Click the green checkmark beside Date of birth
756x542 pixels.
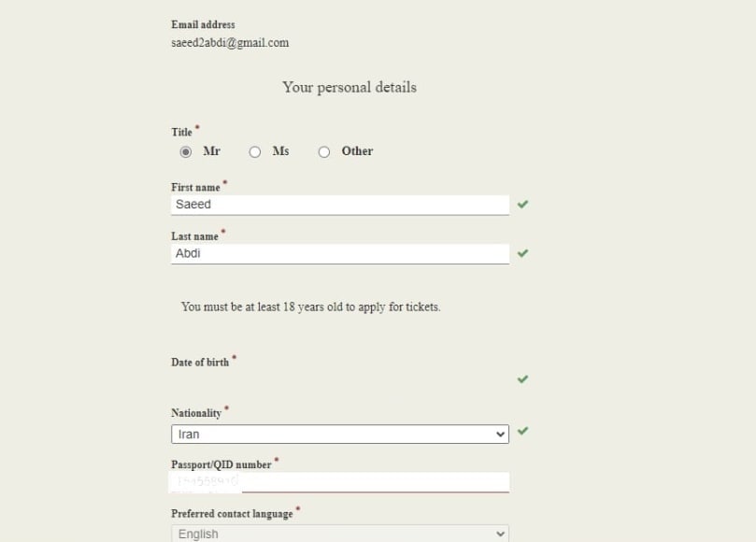522,379
